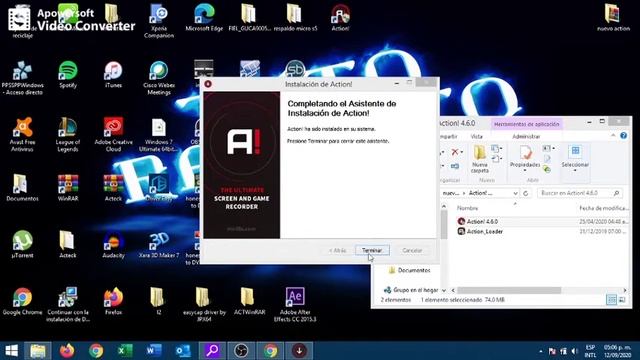The height and width of the screenshot is (360, 640).
Task: Open the ESP INTL language indicator
Action: 590,351
